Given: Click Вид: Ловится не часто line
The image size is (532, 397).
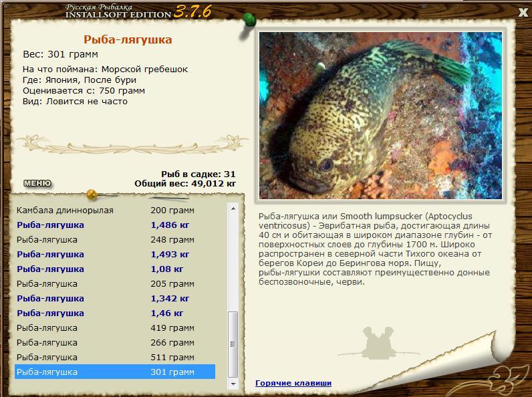Looking at the screenshot, I should [75, 102].
